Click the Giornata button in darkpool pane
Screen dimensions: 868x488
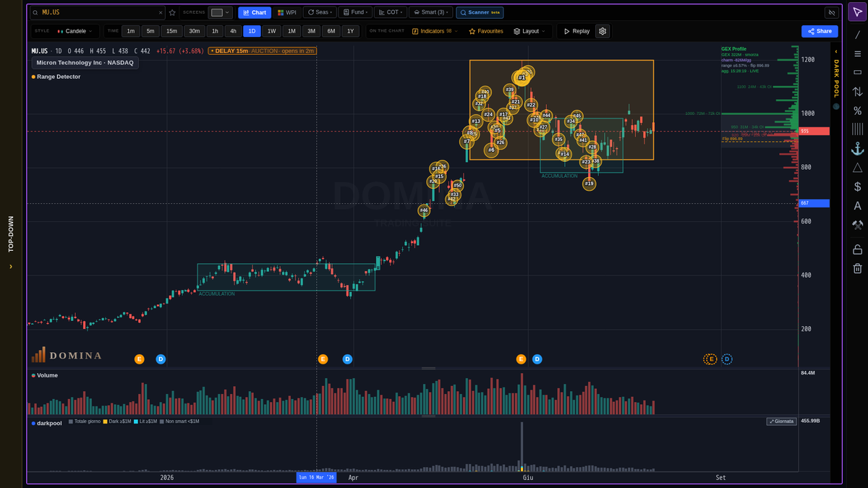click(x=781, y=421)
